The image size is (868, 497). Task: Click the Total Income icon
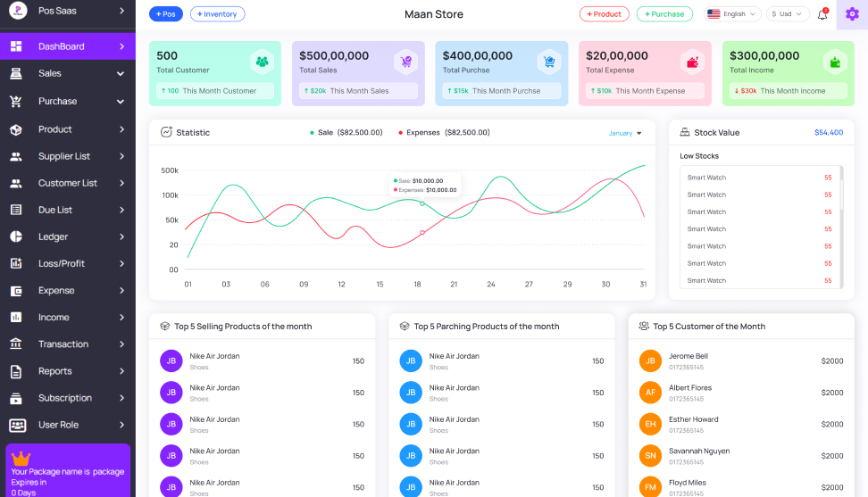(x=835, y=62)
